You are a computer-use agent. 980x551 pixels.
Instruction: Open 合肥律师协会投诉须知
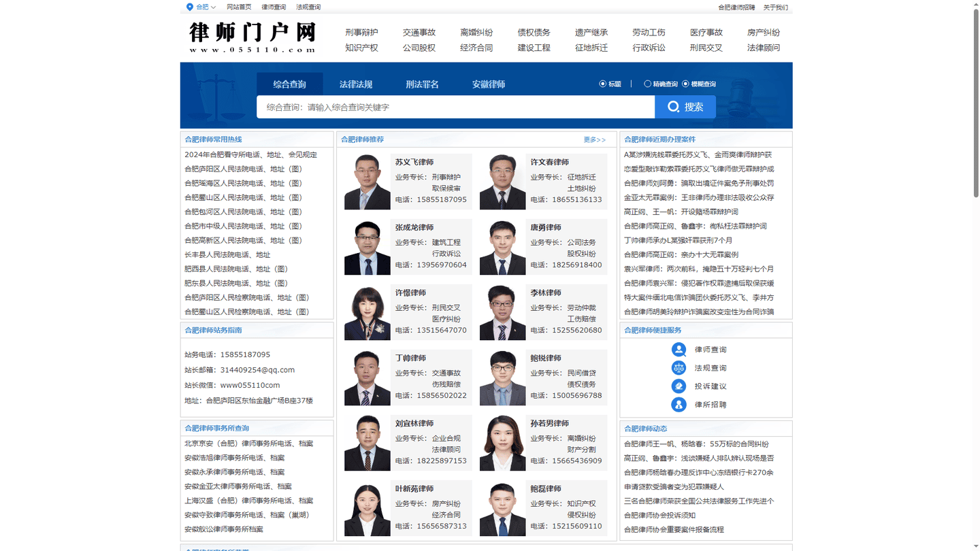(x=659, y=516)
